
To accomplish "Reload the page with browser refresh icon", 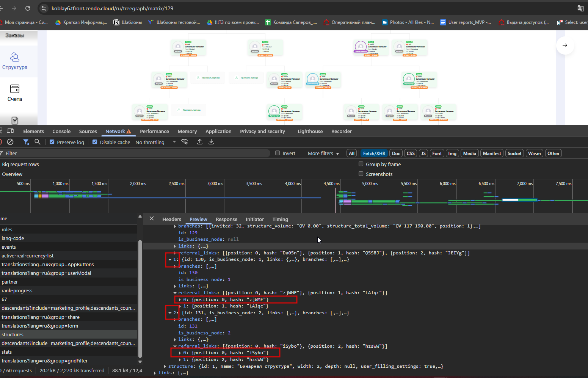I will pyautogui.click(x=28, y=8).
